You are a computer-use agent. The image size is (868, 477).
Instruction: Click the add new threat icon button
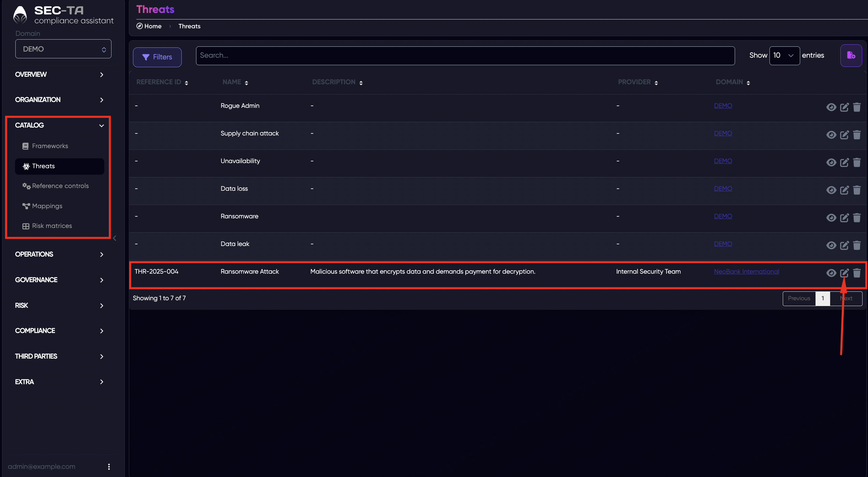click(x=851, y=55)
